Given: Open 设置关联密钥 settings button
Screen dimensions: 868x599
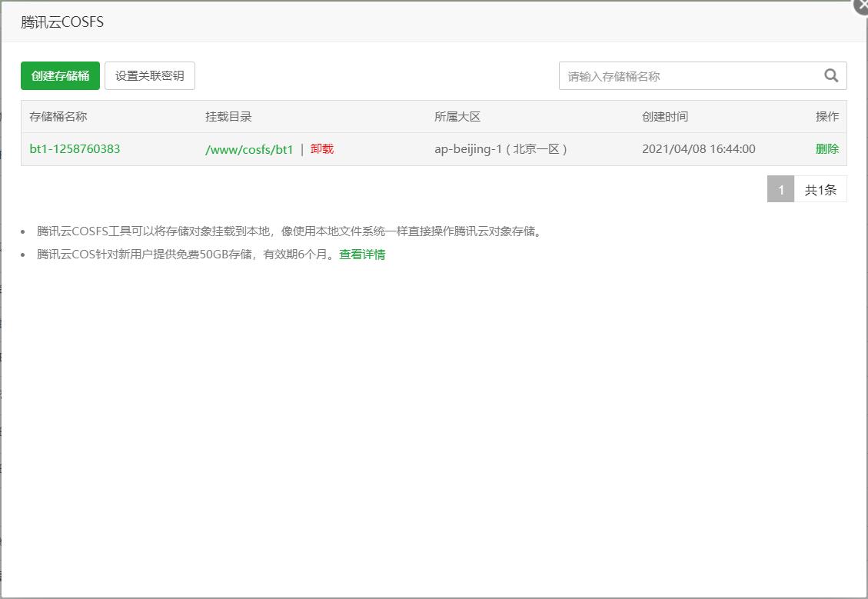Looking at the screenshot, I should [149, 76].
